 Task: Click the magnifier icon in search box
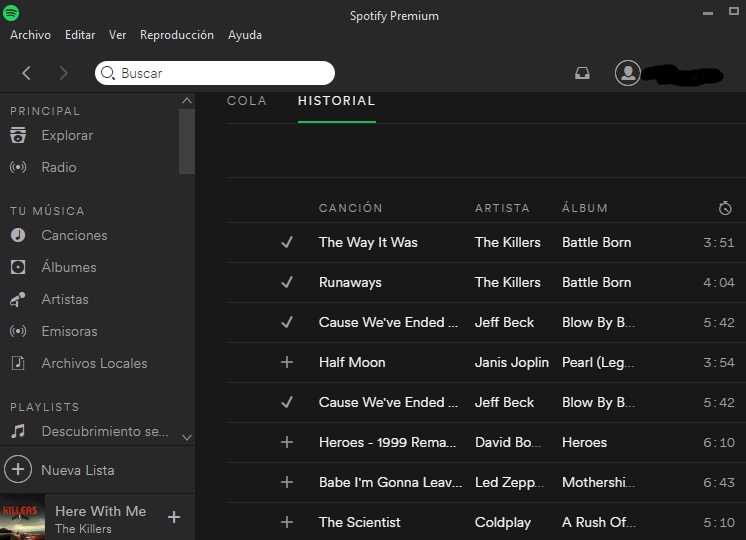click(108, 73)
